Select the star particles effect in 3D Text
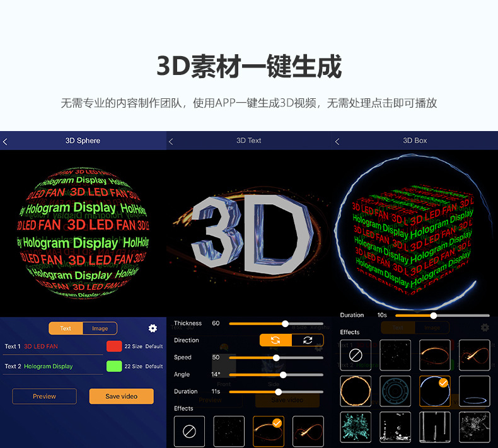Screen dimensions: 498x448 pyautogui.click(x=229, y=432)
